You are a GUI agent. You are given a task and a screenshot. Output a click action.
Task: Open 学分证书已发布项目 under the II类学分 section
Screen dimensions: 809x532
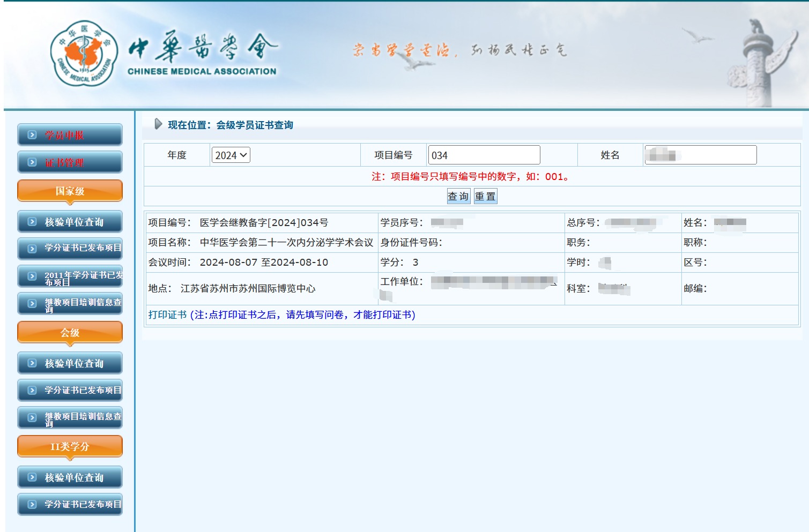click(70, 504)
